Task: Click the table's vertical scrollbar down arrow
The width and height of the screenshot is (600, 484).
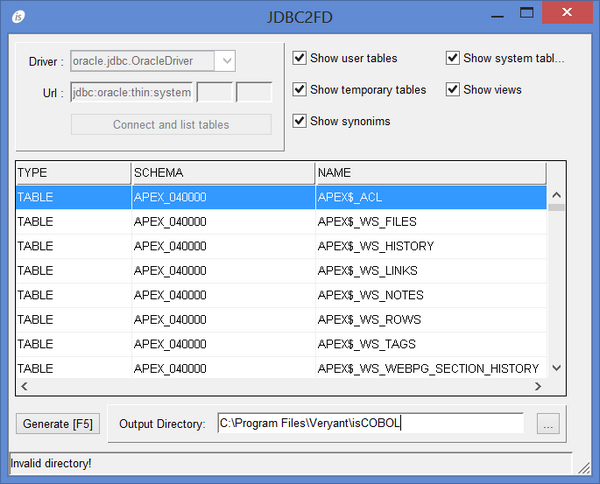Action: click(557, 368)
